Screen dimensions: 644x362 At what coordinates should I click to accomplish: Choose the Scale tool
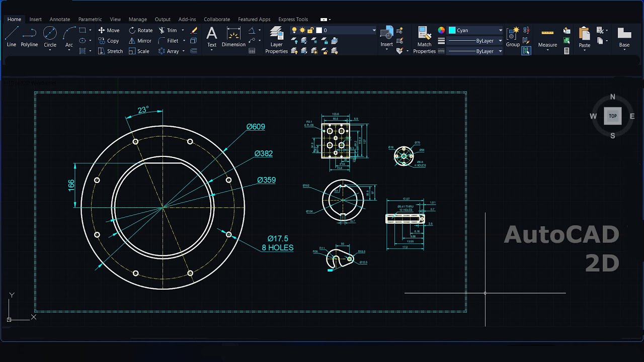139,51
